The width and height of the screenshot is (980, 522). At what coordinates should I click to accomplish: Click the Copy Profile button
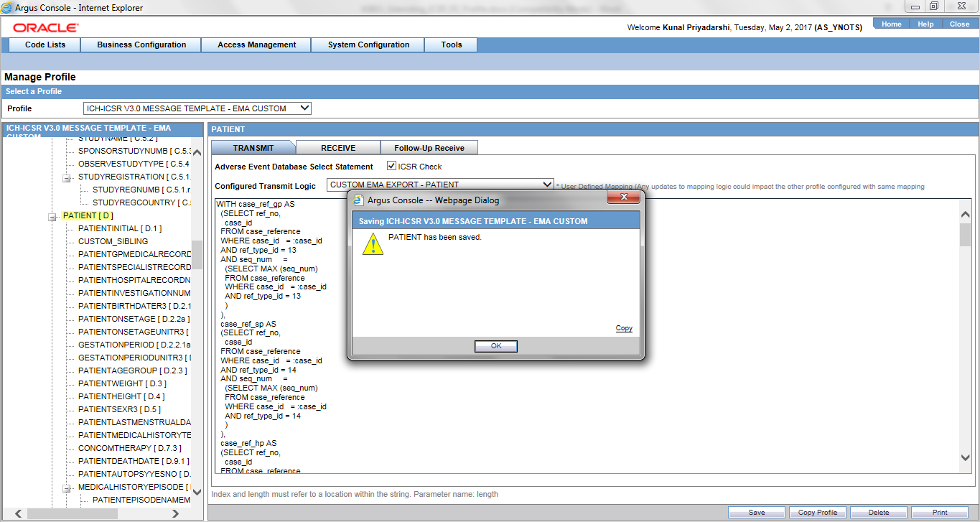click(818, 513)
